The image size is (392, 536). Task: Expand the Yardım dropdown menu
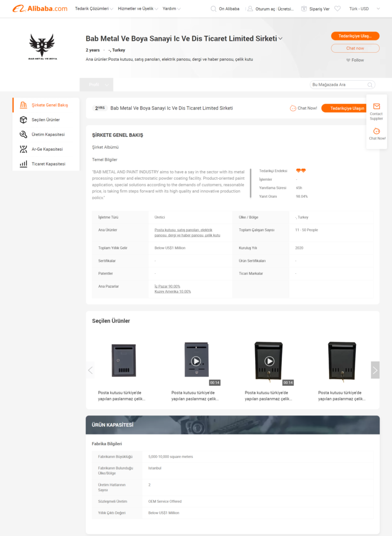pos(172,9)
